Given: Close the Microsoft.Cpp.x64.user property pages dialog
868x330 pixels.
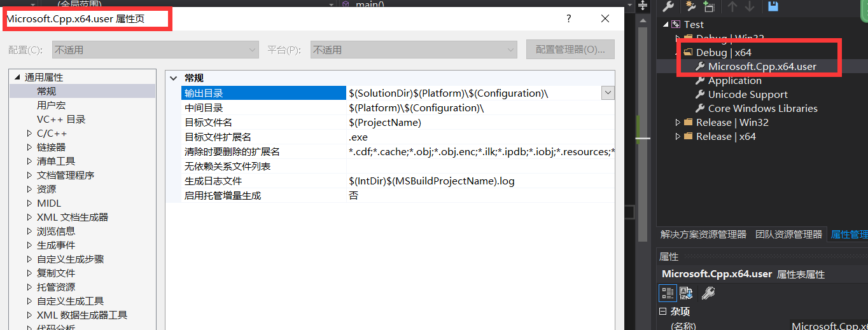Looking at the screenshot, I should coord(605,19).
